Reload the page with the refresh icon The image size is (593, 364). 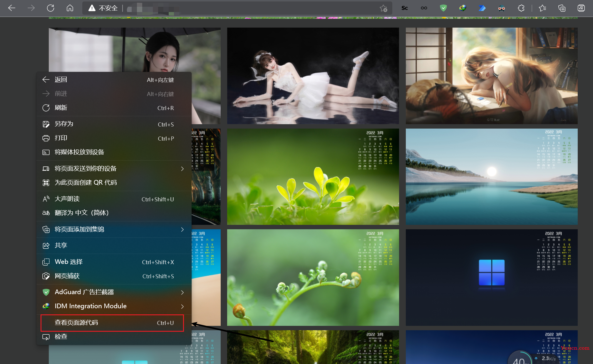pos(51,8)
